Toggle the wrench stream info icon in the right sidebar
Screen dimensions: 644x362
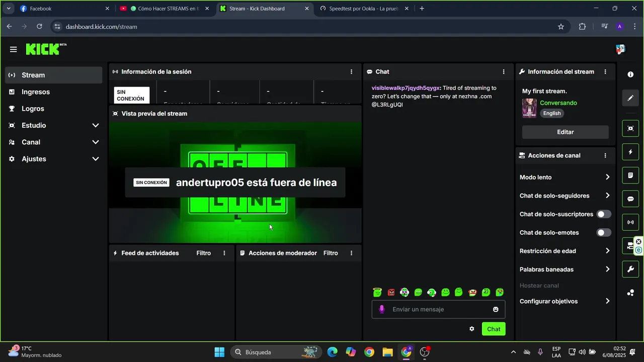(x=630, y=269)
